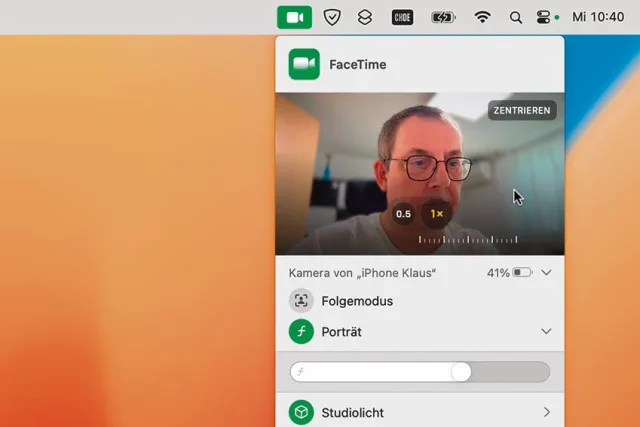Click the CHDE keyboard input source icon
Image resolution: width=640 pixels, height=427 pixels.
(x=402, y=17)
